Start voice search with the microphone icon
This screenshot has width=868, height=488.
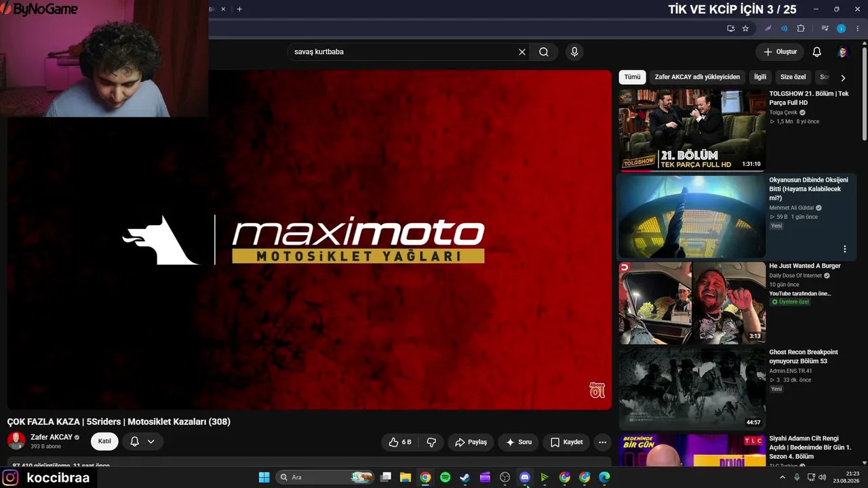(x=574, y=52)
